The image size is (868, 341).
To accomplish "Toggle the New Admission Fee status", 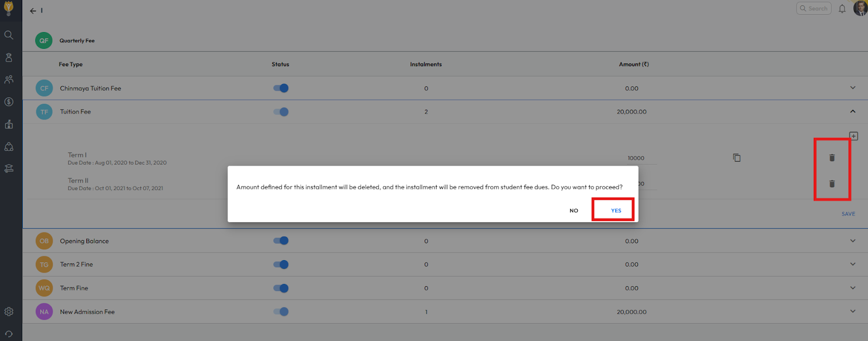I will point(281,312).
